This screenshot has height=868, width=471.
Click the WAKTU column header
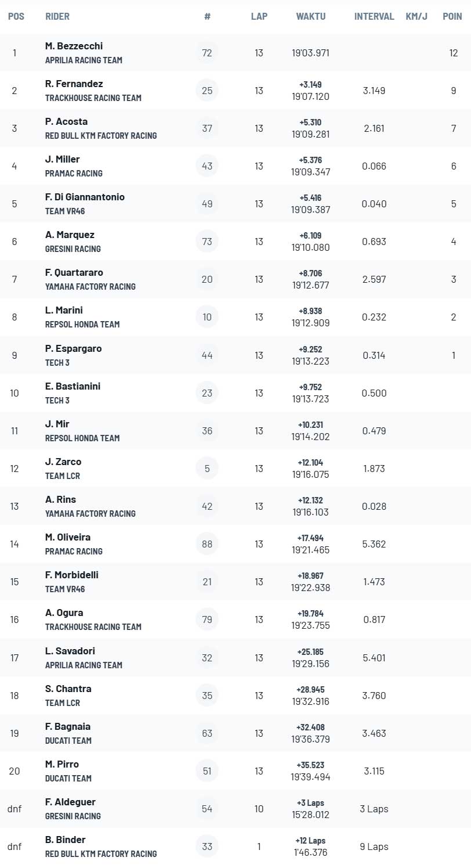click(311, 16)
